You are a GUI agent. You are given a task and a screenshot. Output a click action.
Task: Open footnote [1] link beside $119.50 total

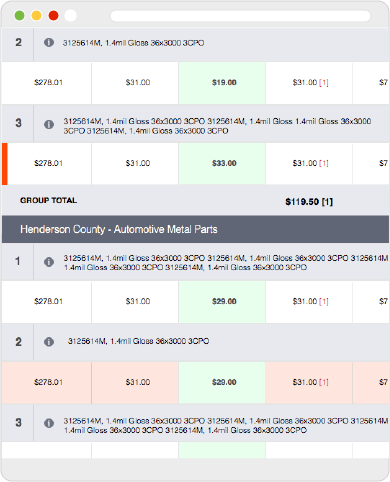tap(327, 202)
